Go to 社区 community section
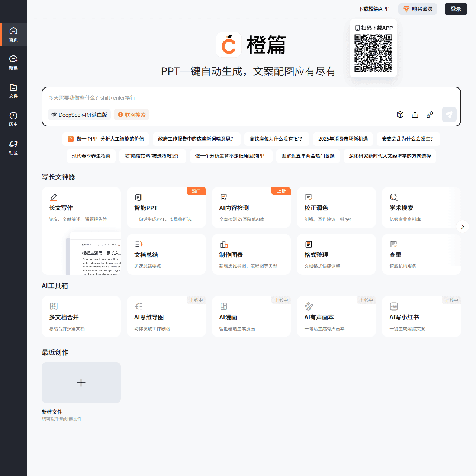The height and width of the screenshot is (476, 476). (13, 147)
